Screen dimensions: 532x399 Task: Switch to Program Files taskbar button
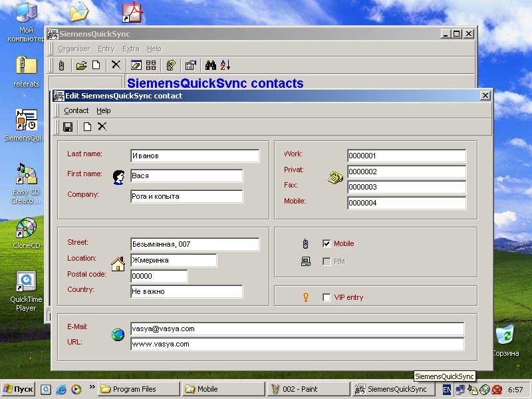(139, 389)
